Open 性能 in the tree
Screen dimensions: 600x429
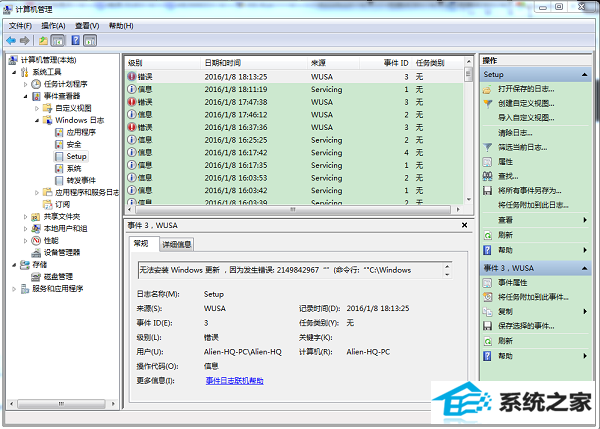45,240
